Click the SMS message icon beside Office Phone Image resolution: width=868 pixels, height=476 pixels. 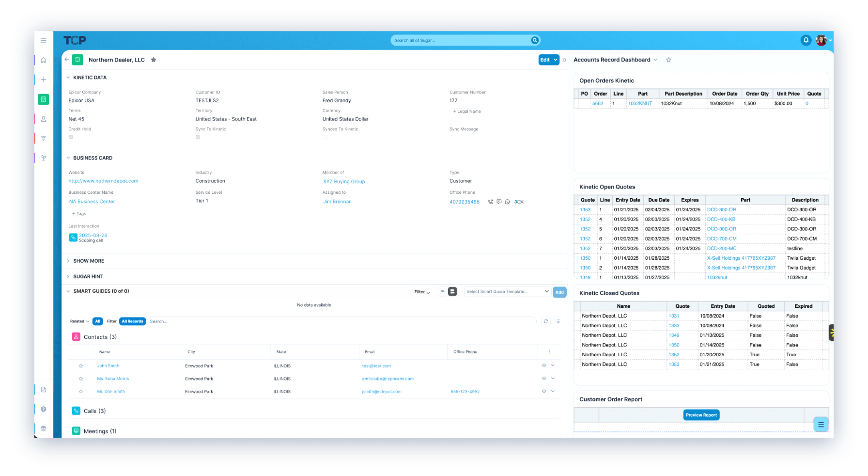[499, 202]
